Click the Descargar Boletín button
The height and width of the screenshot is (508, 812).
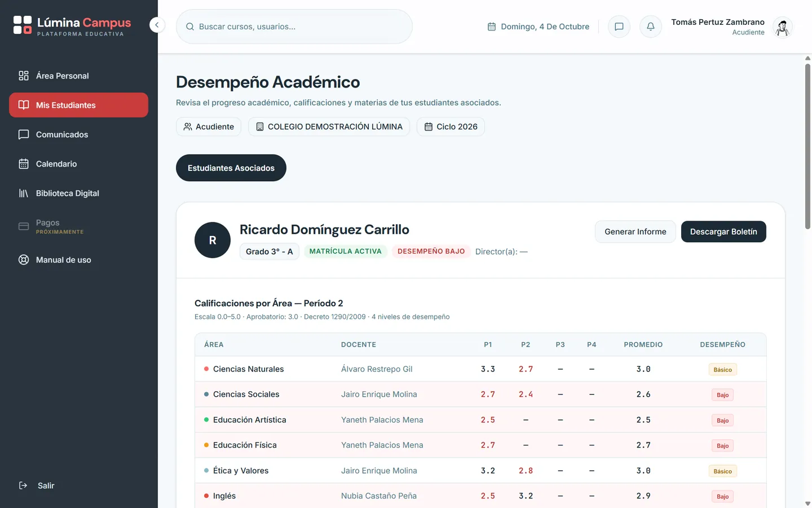pyautogui.click(x=723, y=231)
